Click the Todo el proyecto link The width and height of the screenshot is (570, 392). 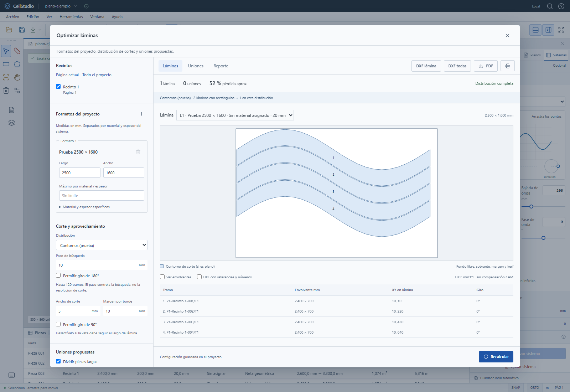click(97, 75)
